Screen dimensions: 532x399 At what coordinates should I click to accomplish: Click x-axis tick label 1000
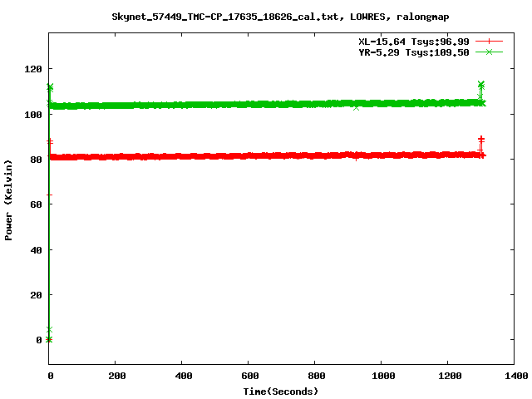[x=383, y=376]
